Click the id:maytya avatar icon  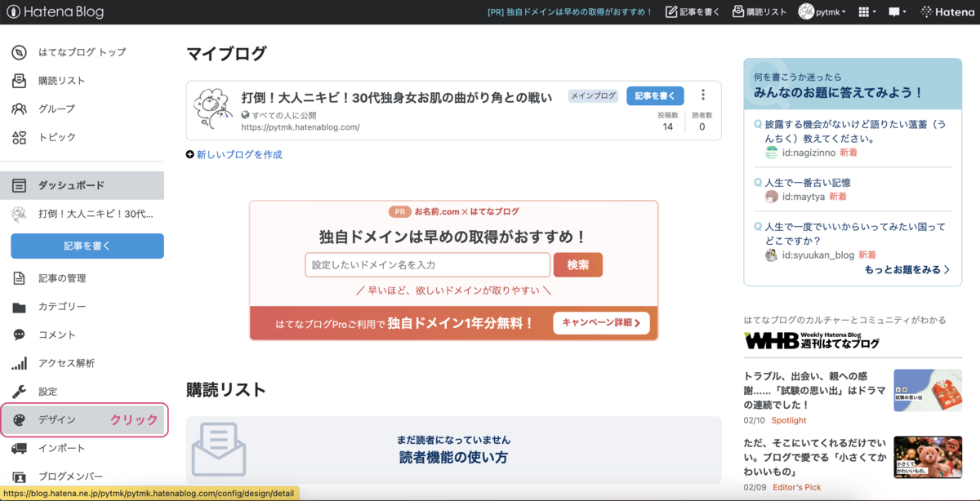(x=772, y=197)
